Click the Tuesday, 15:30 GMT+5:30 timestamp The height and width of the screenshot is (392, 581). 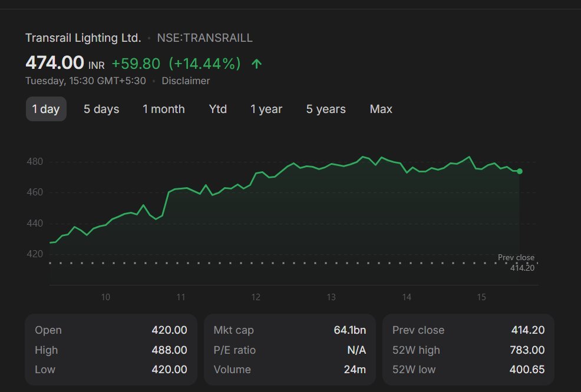click(x=85, y=81)
